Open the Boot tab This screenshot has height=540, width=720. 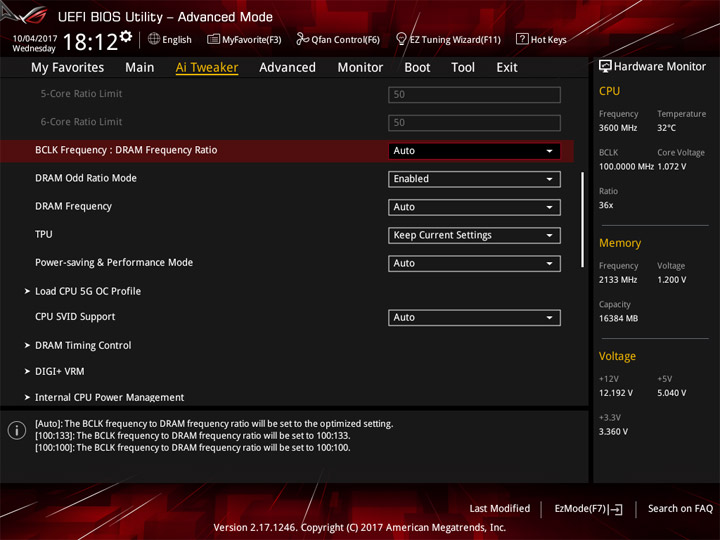[417, 68]
